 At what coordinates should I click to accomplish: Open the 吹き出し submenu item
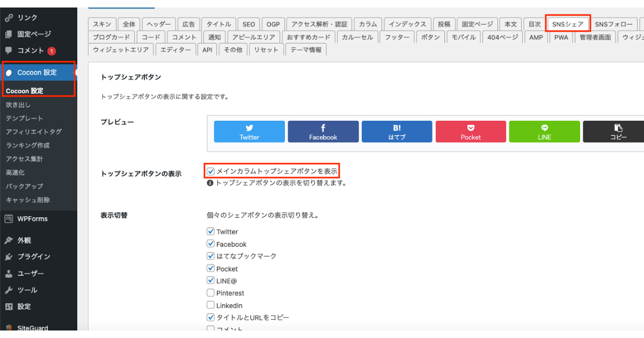coord(18,105)
